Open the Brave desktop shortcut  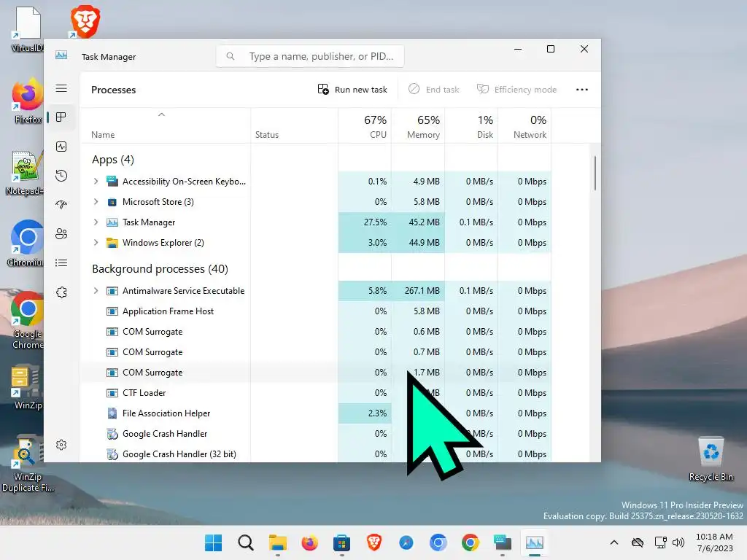click(85, 21)
